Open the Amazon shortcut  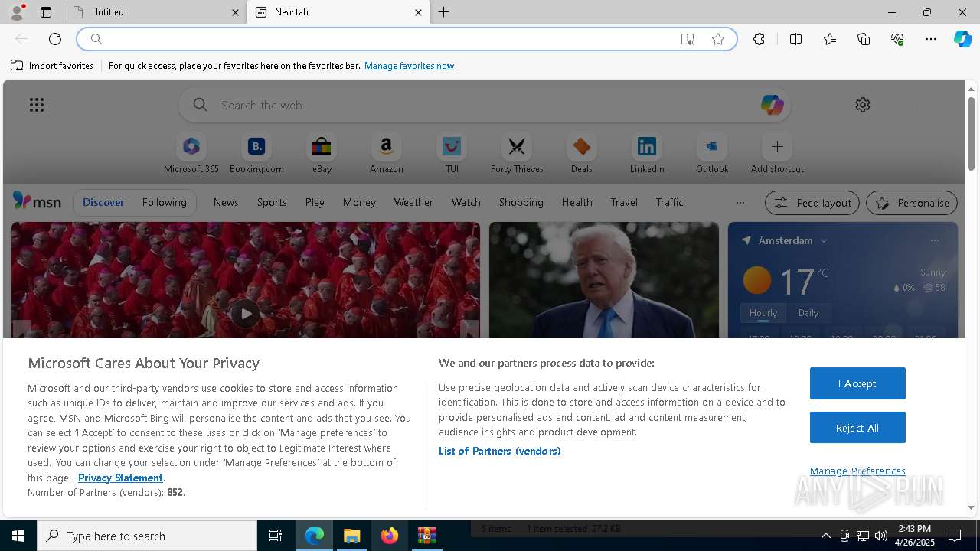tap(386, 154)
